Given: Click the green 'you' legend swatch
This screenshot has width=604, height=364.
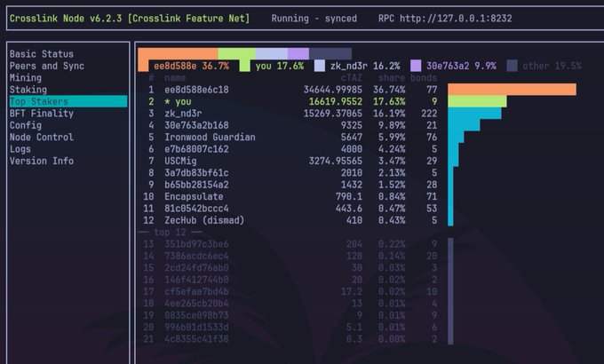Looking at the screenshot, I should [x=244, y=66].
